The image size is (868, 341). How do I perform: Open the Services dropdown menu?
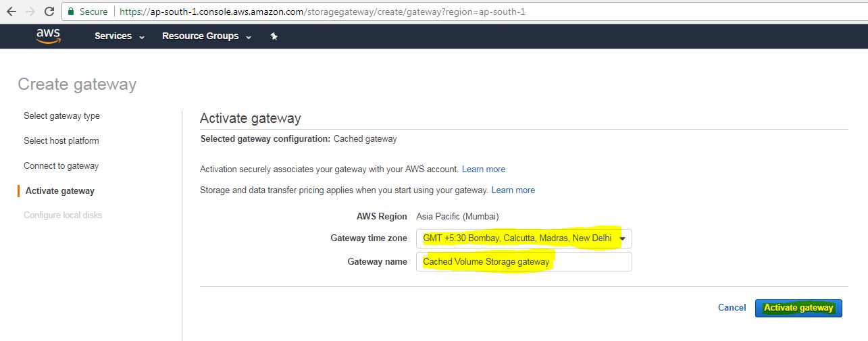pos(120,36)
